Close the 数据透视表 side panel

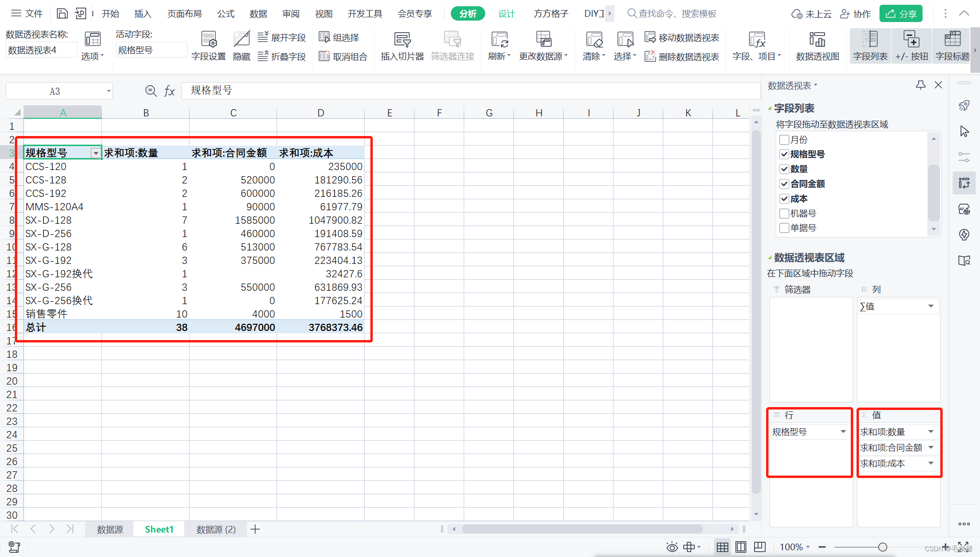pyautogui.click(x=938, y=85)
